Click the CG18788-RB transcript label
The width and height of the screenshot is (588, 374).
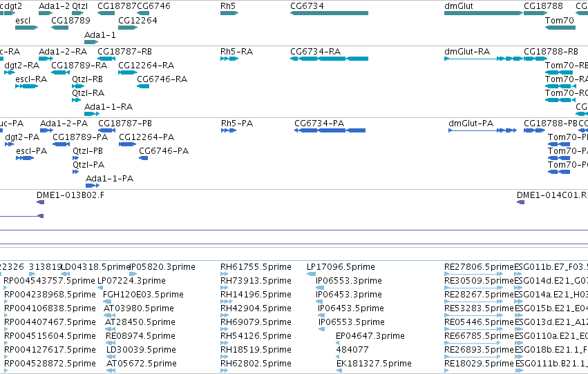click(x=551, y=52)
